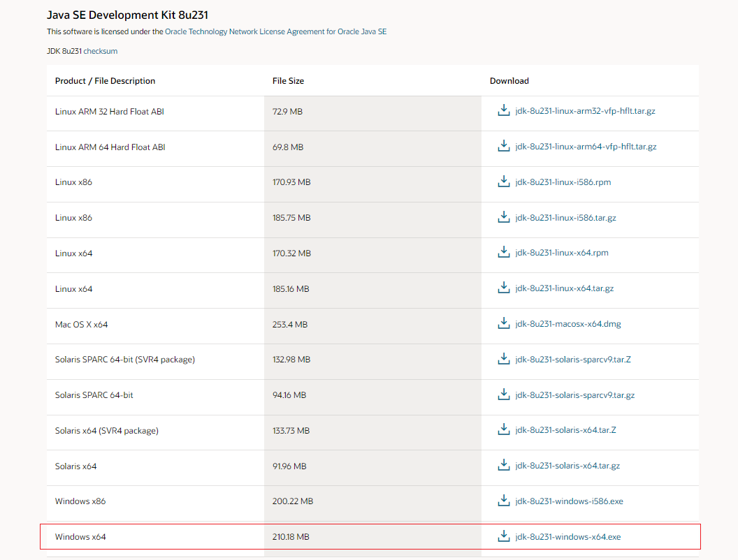Image resolution: width=738 pixels, height=560 pixels.
Task: Click download icon beside jdk-8u231-linux-x64.tar.gz
Action: [x=504, y=288]
